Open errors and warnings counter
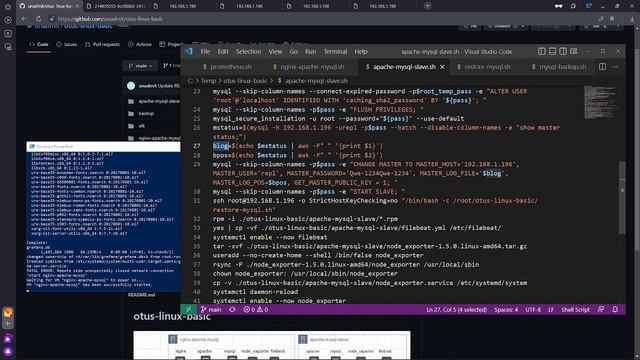Viewport: 640px width, 360px height. pyautogui.click(x=256, y=309)
